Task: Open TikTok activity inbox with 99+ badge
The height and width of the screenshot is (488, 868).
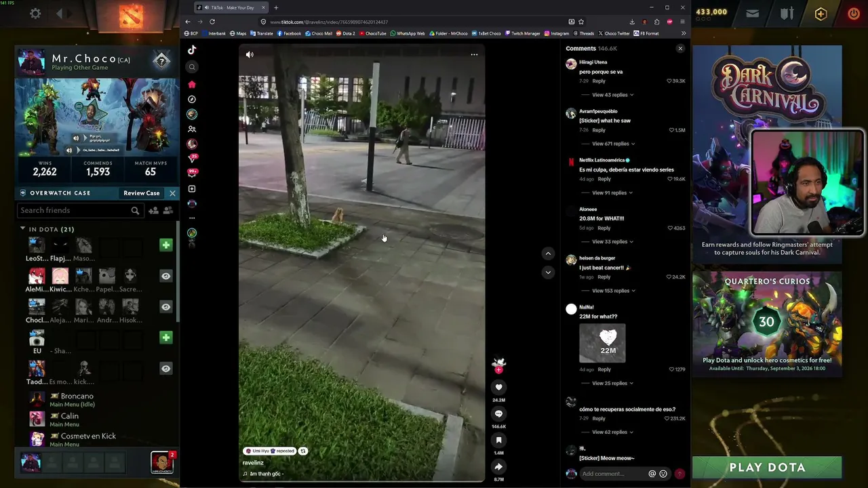Action: [x=192, y=174]
